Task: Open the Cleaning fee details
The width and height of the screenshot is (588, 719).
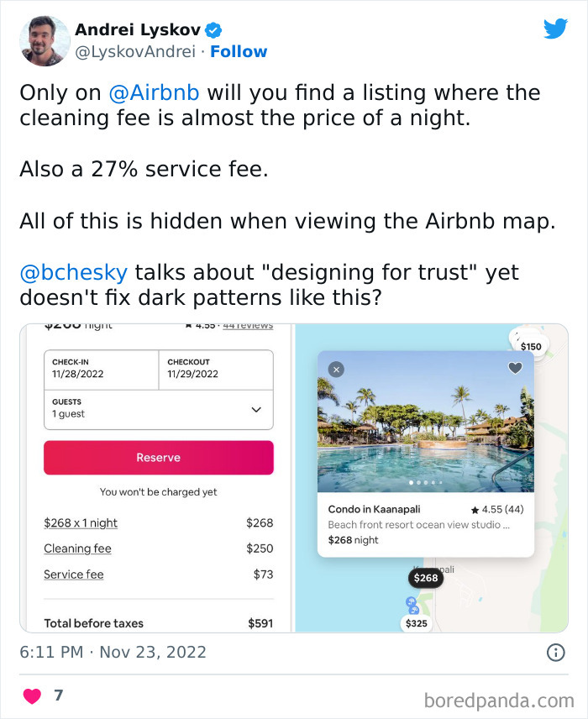Action: pos(77,548)
